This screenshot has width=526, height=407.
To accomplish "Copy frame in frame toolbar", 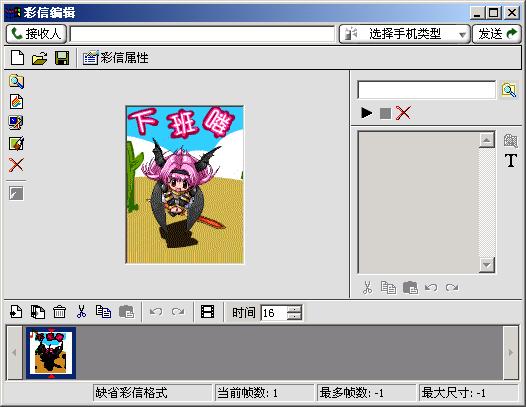I will (x=103, y=312).
